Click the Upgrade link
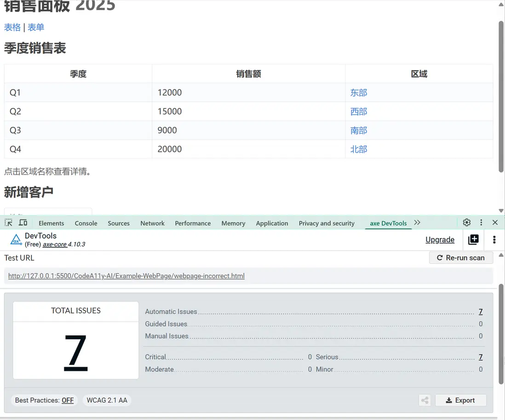This screenshot has height=420, width=505. point(440,240)
